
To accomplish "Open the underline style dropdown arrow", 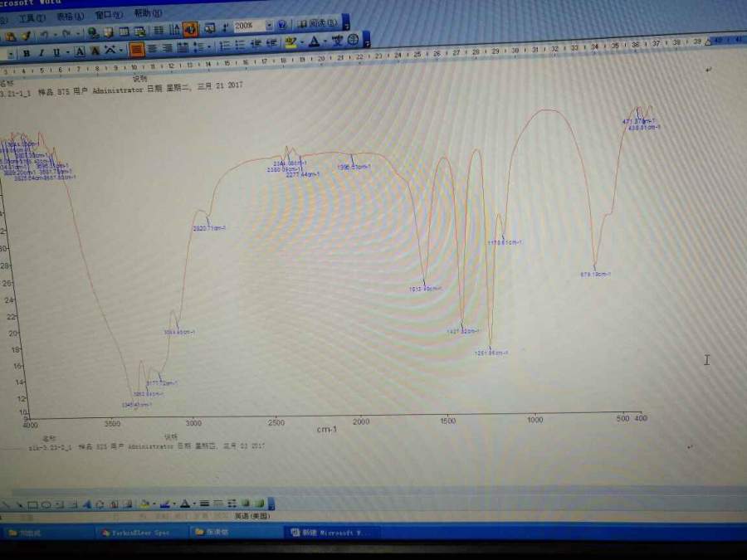I will coord(68,51).
